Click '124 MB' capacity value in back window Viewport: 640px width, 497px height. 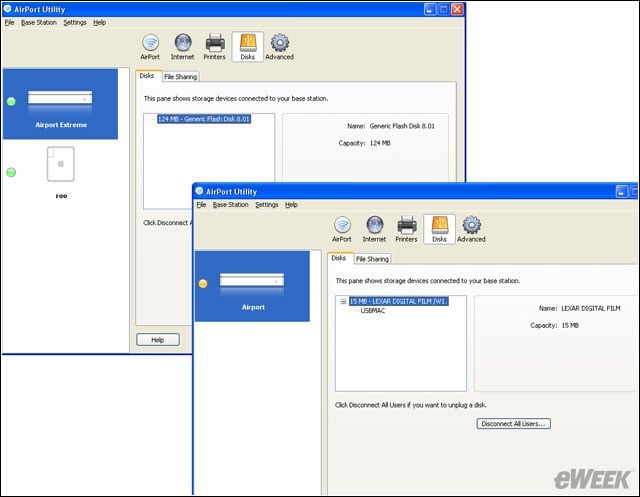[x=380, y=143]
